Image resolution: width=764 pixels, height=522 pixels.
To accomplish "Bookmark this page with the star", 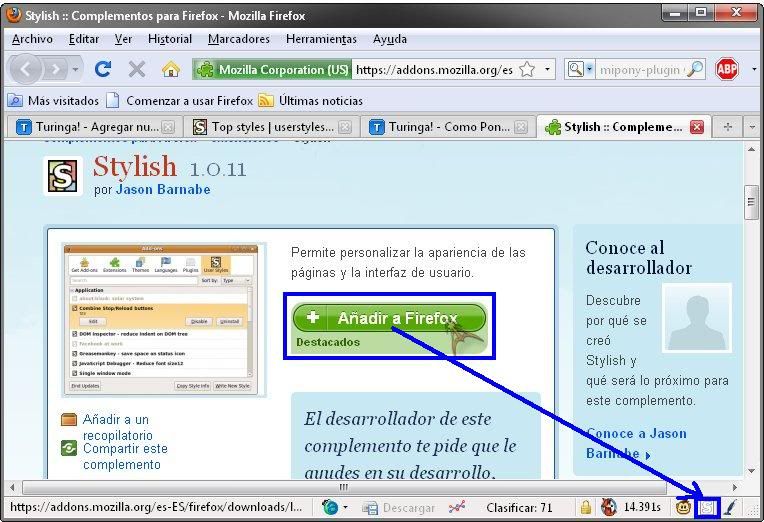I will 527,70.
